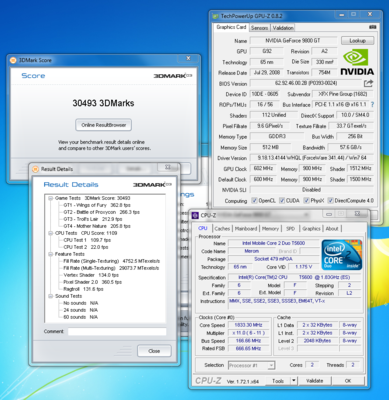Select the 60 sounds N/A row
Screen dimensions: 389x400
(81, 317)
